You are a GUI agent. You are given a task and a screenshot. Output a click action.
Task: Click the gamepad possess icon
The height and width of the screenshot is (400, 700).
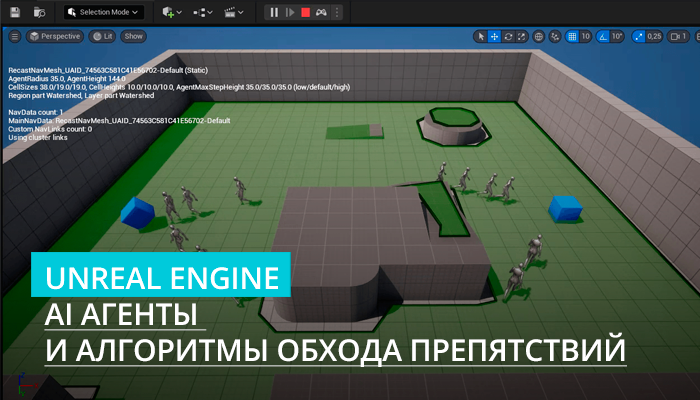321,12
